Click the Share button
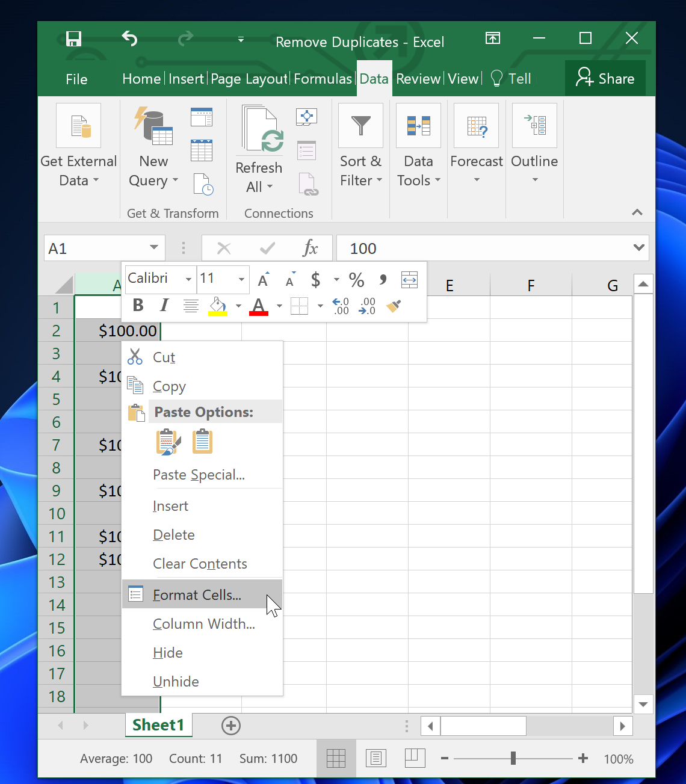Screen dimensions: 686x784 click(605, 78)
